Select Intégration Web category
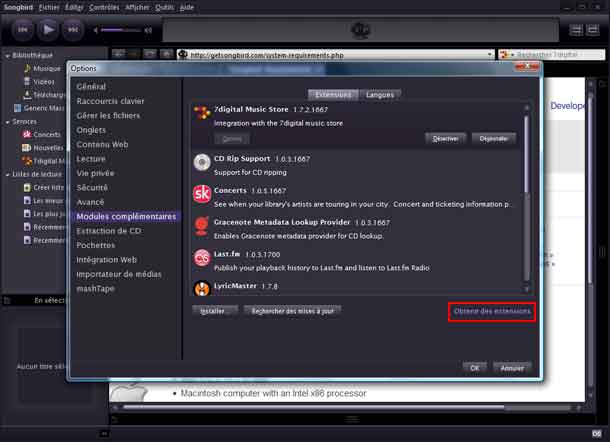The image size is (610, 442). click(x=107, y=260)
